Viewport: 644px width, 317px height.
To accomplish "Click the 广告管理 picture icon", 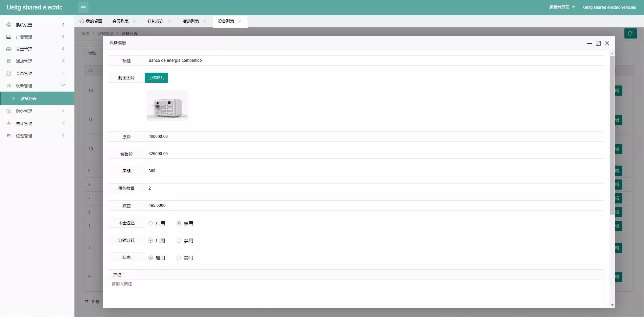I will click(9, 37).
